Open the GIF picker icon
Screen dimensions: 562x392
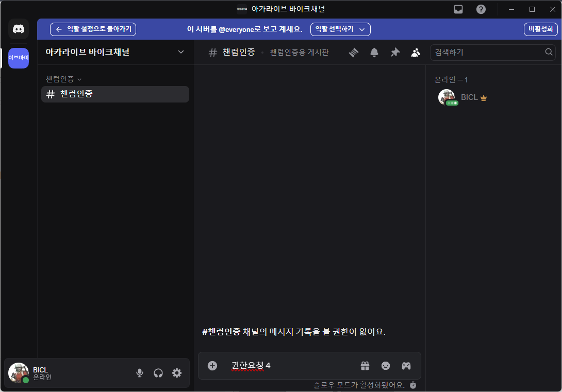(406, 365)
